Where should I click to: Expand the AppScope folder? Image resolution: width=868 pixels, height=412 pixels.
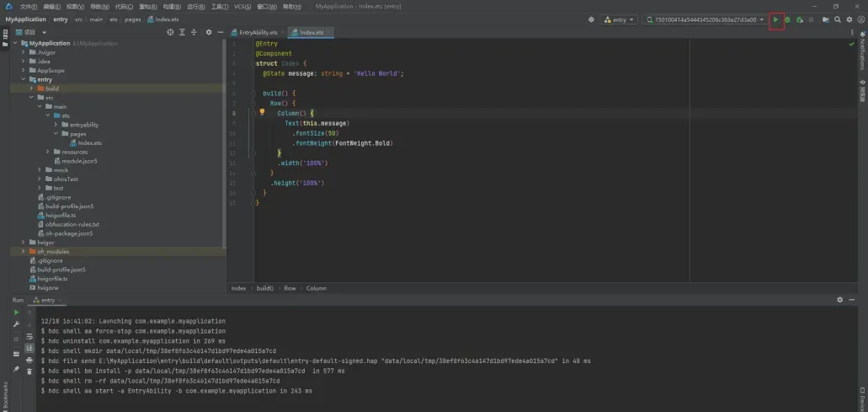coord(24,70)
